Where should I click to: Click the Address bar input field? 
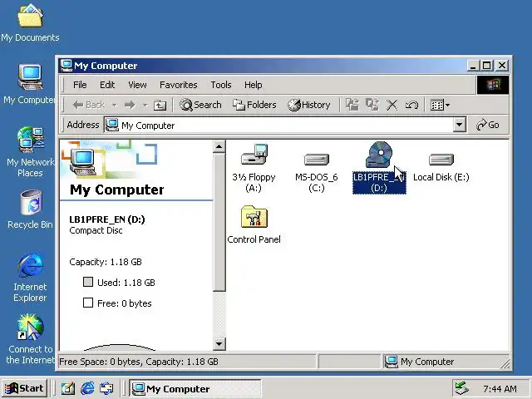278,125
